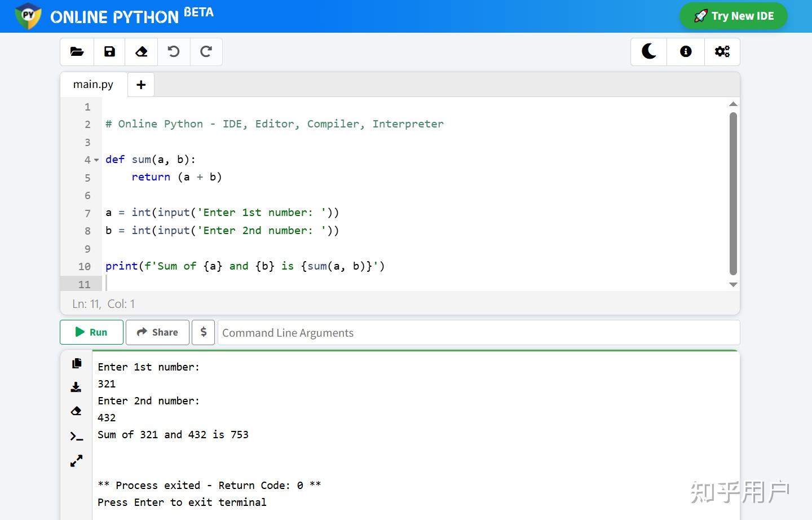The width and height of the screenshot is (812, 520).
Task: Clear the terminal output with the eraser
Action: pos(76,411)
